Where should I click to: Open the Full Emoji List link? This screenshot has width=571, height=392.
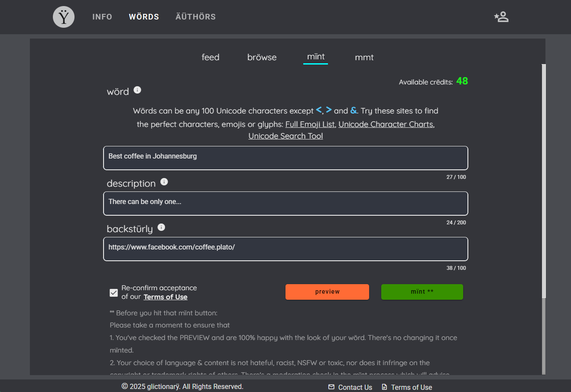coord(310,124)
